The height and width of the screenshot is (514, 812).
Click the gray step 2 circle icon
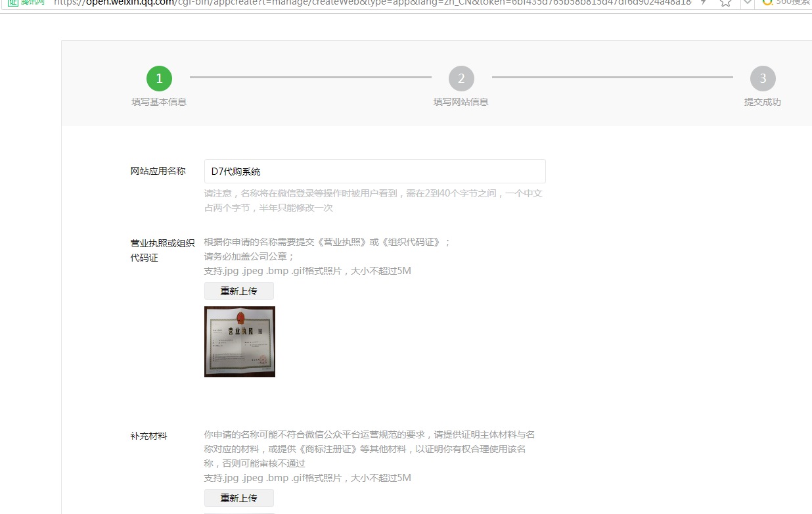pos(461,78)
